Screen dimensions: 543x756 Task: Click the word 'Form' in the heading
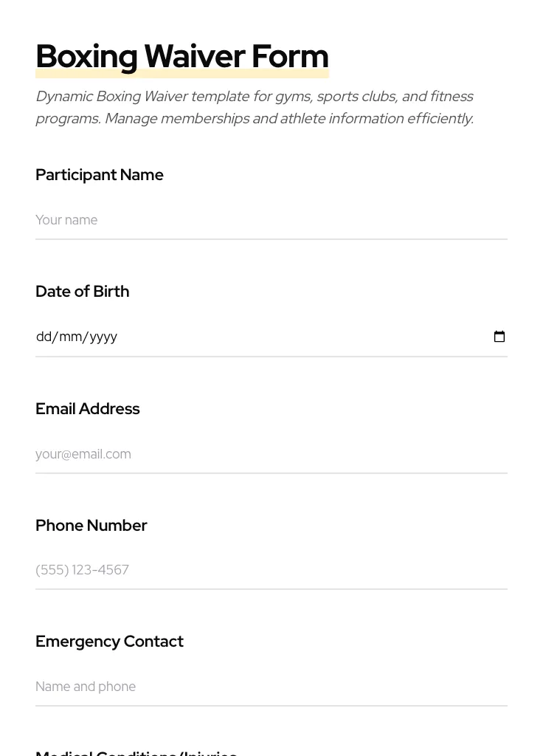tap(290, 57)
